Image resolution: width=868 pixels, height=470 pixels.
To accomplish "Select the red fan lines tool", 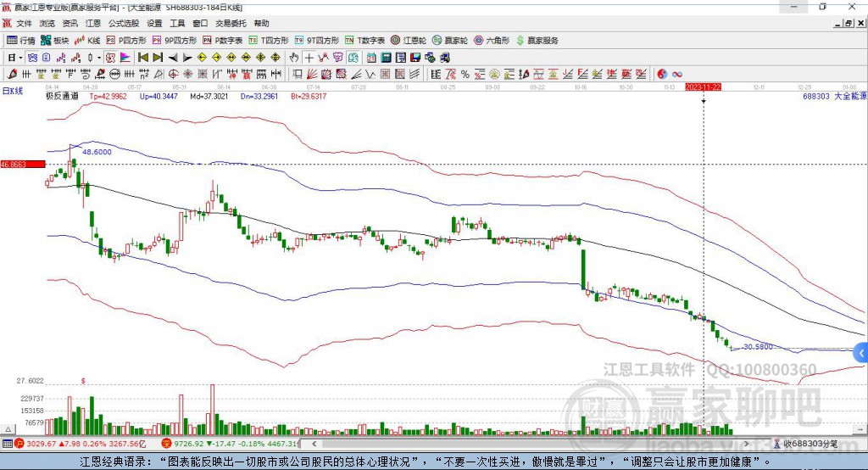I will [312, 75].
